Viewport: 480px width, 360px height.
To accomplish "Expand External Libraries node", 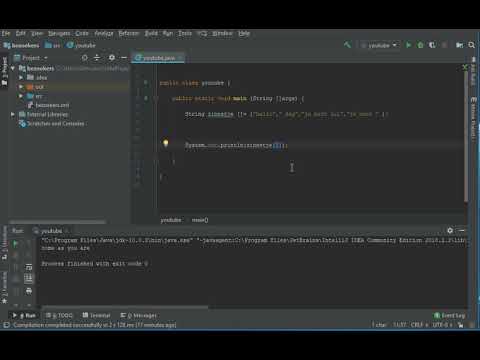I will pos(13,114).
